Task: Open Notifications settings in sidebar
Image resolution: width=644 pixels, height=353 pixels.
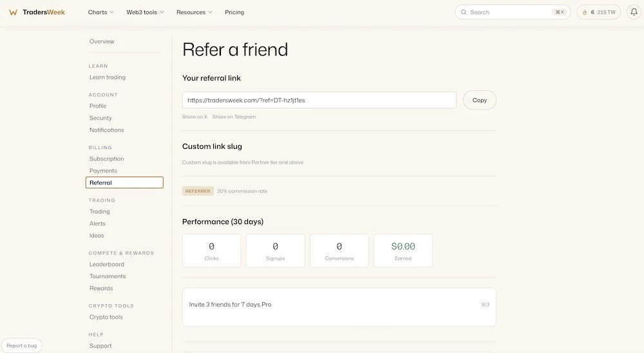Action: click(x=107, y=130)
